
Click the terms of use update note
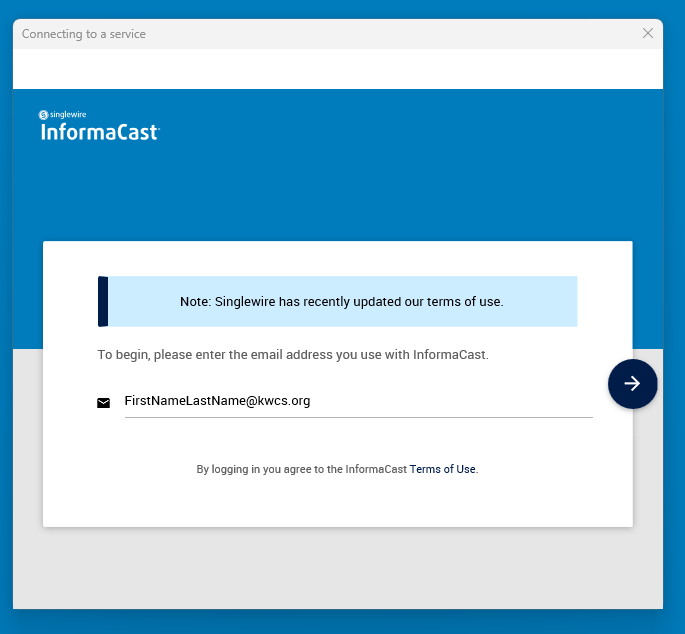pyautogui.click(x=337, y=301)
